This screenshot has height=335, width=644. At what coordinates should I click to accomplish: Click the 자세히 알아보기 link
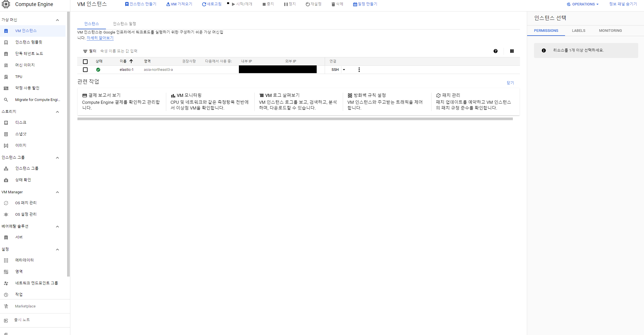click(x=100, y=38)
